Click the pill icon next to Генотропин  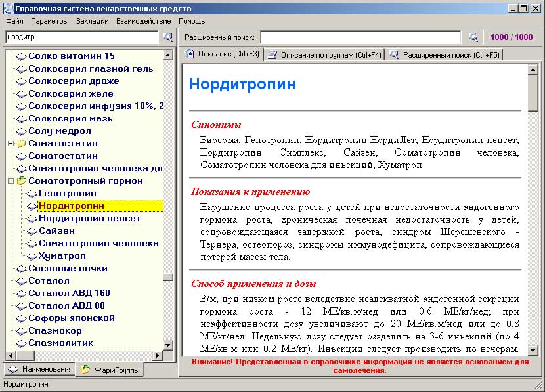(32, 194)
